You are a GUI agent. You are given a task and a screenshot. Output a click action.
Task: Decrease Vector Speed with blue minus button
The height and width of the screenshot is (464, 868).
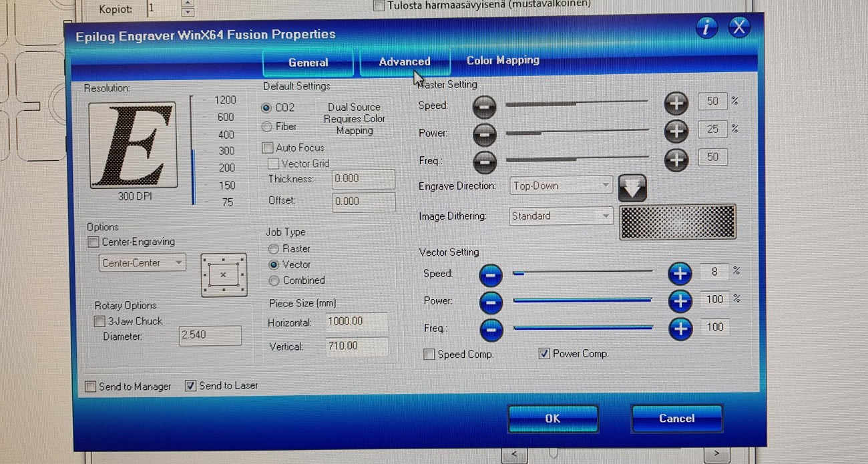click(x=491, y=274)
